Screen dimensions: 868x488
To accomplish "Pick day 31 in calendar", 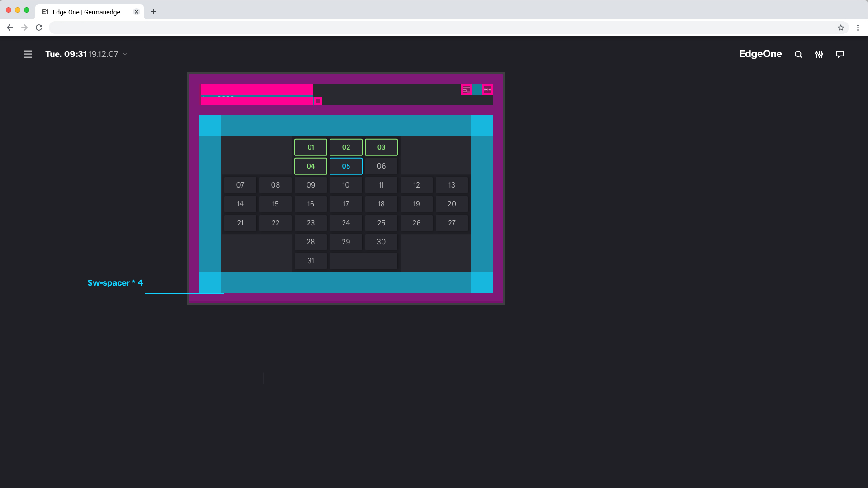I will tap(311, 261).
